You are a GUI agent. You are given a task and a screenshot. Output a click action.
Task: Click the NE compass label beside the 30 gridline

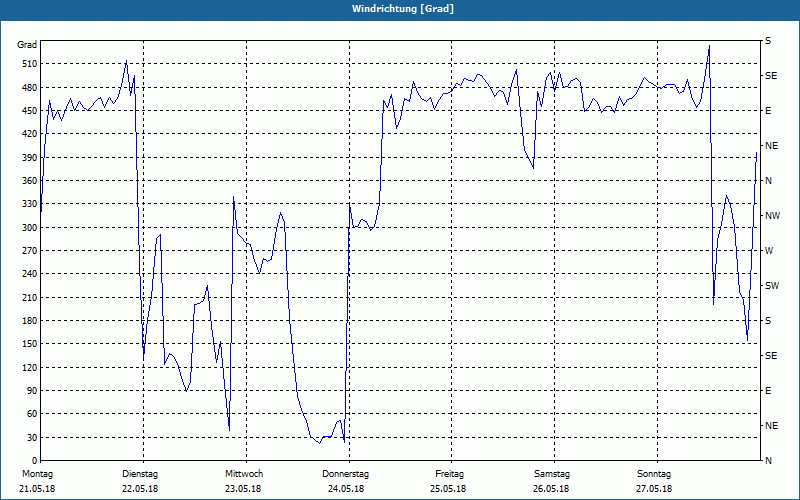point(771,426)
